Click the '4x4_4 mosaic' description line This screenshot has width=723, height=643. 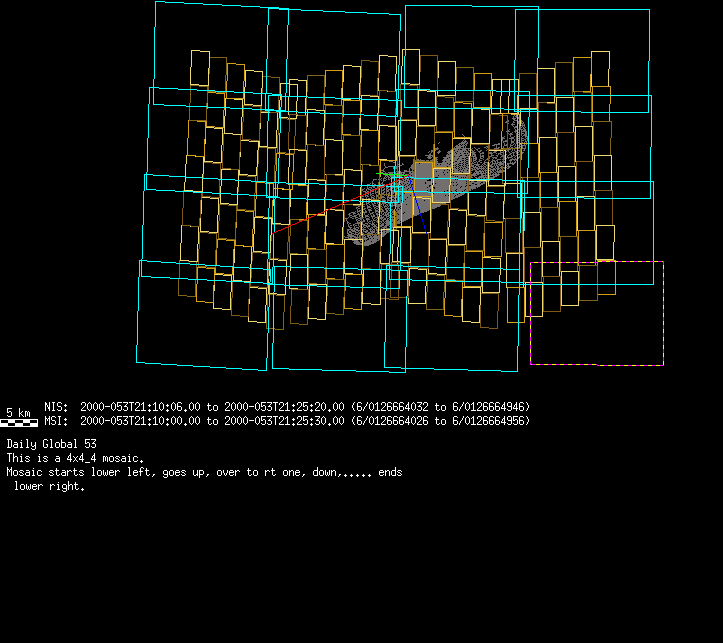[75, 458]
